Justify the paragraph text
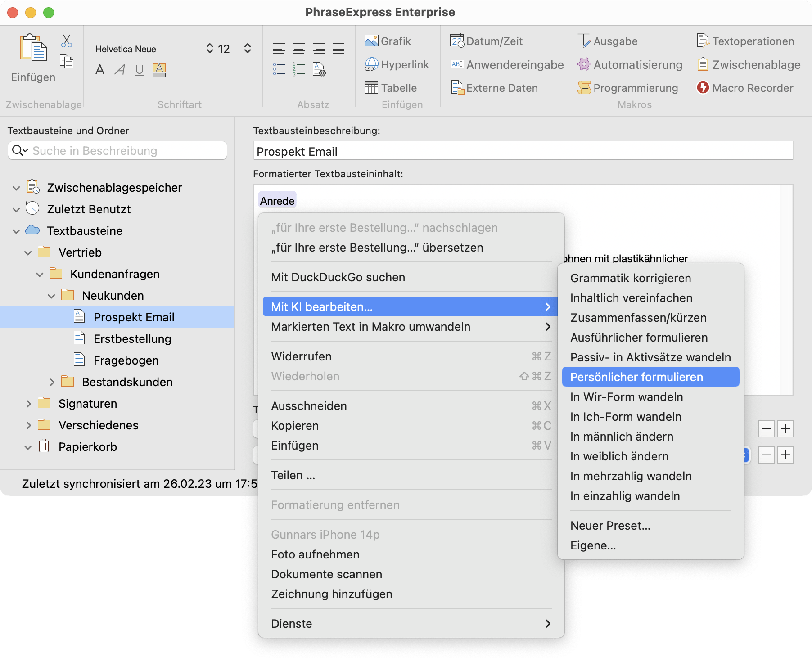The width and height of the screenshot is (812, 662). pos(338,47)
